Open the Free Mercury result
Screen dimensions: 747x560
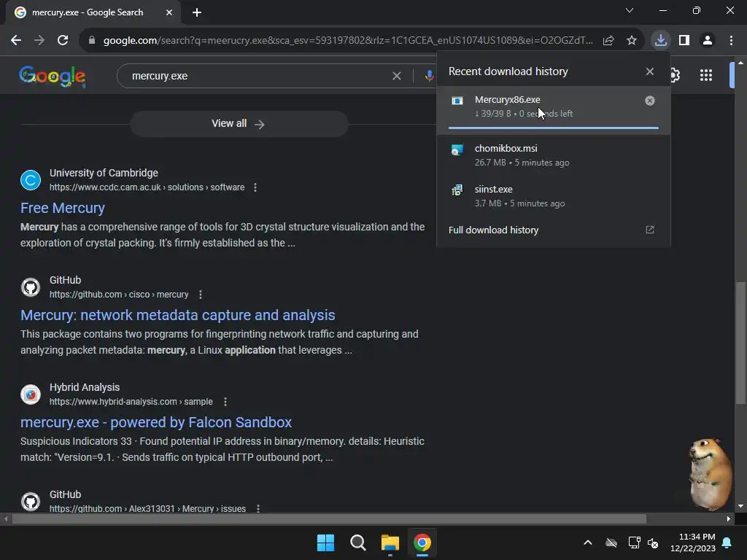point(63,208)
